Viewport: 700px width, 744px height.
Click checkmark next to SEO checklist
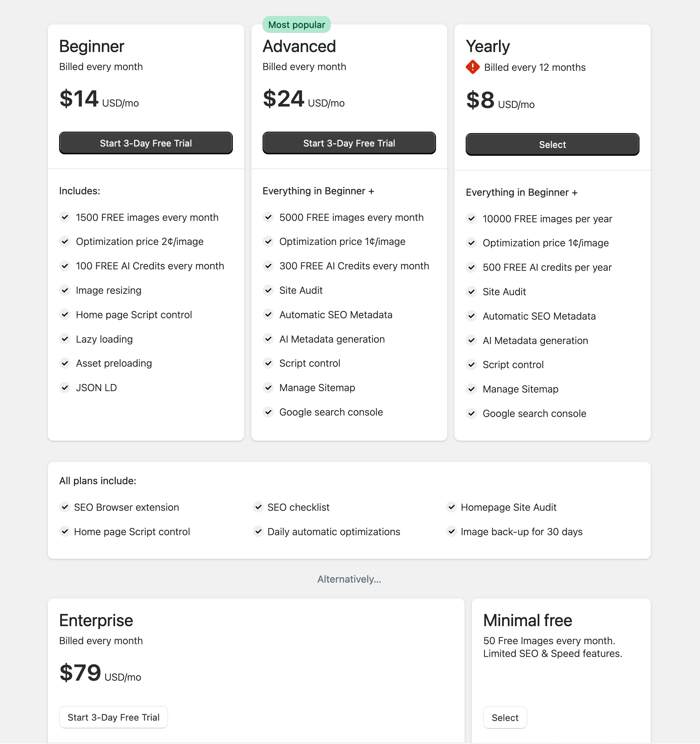coord(258,508)
